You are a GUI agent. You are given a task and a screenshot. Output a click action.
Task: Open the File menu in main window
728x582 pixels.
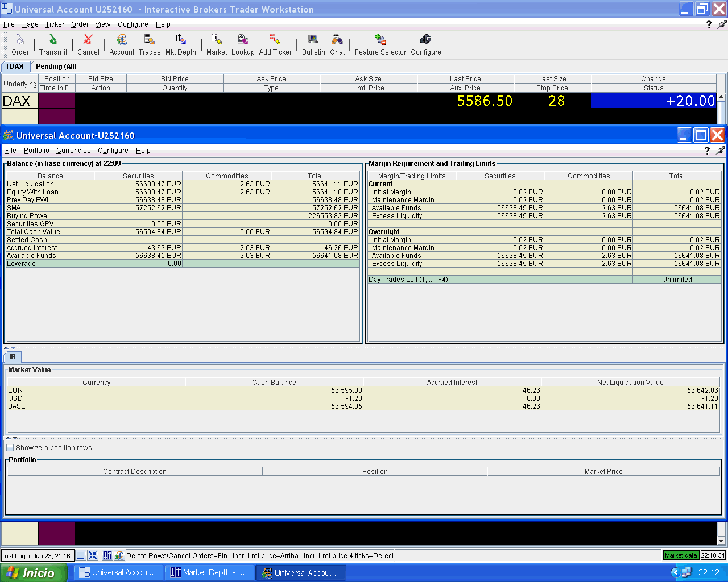click(x=9, y=24)
